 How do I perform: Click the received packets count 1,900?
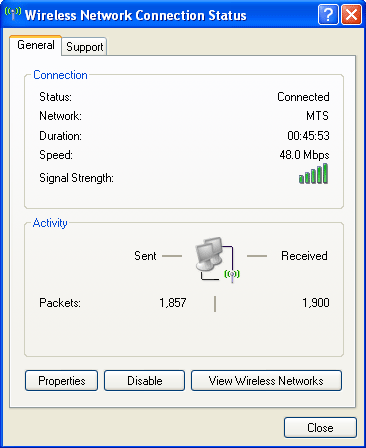point(316,303)
